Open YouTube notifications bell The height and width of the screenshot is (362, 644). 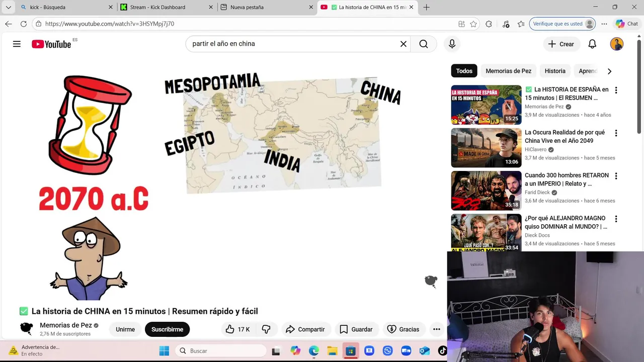(592, 44)
